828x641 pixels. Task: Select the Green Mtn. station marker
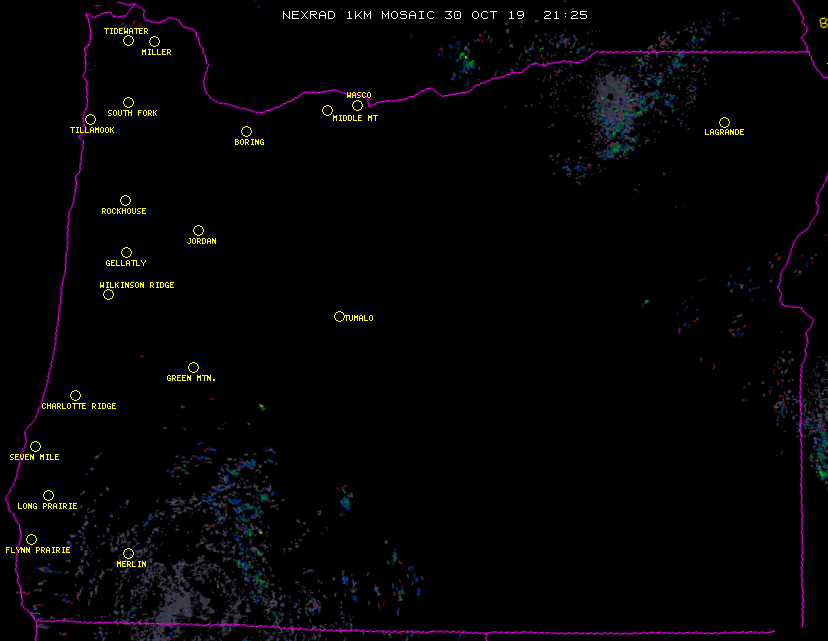point(193,368)
